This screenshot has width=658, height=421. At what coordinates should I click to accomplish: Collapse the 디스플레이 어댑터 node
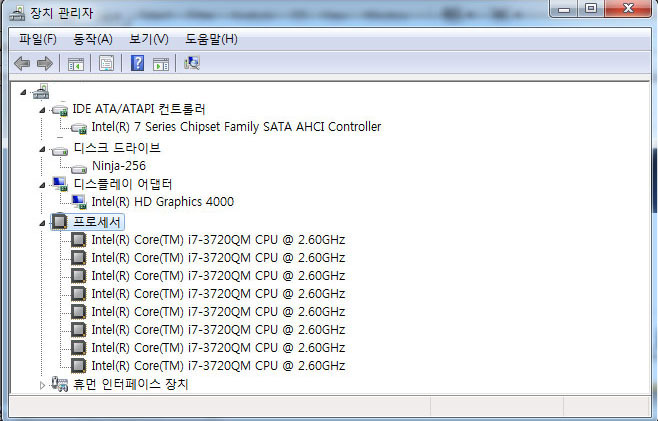tap(42, 186)
